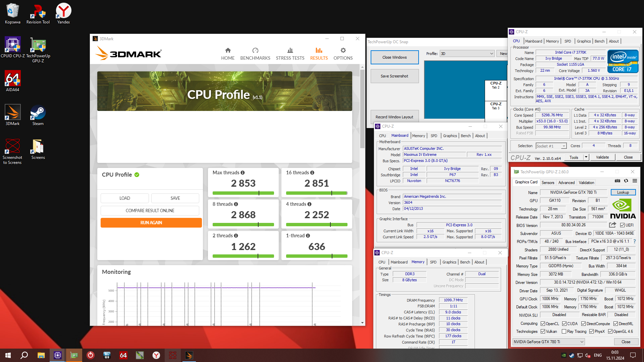644x362 pixels.
Task: Open File Explorer from the taskbar
Action: [41, 355]
